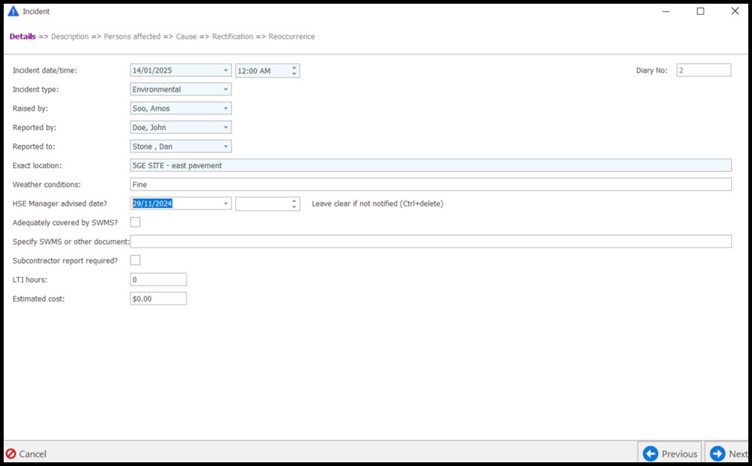The image size is (752, 466).
Task: Open the Incident date picker dropdown
Action: [226, 71]
